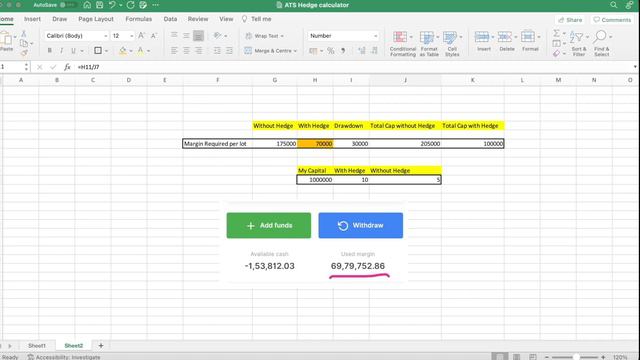Viewport: 640px width, 360px height.
Task: Increase indent
Action: pos(229,51)
